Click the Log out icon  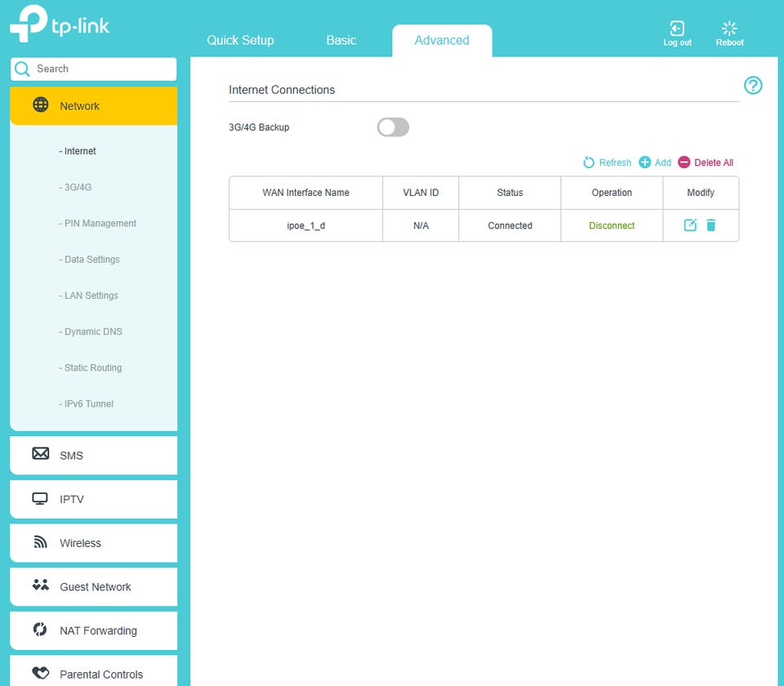tap(677, 28)
